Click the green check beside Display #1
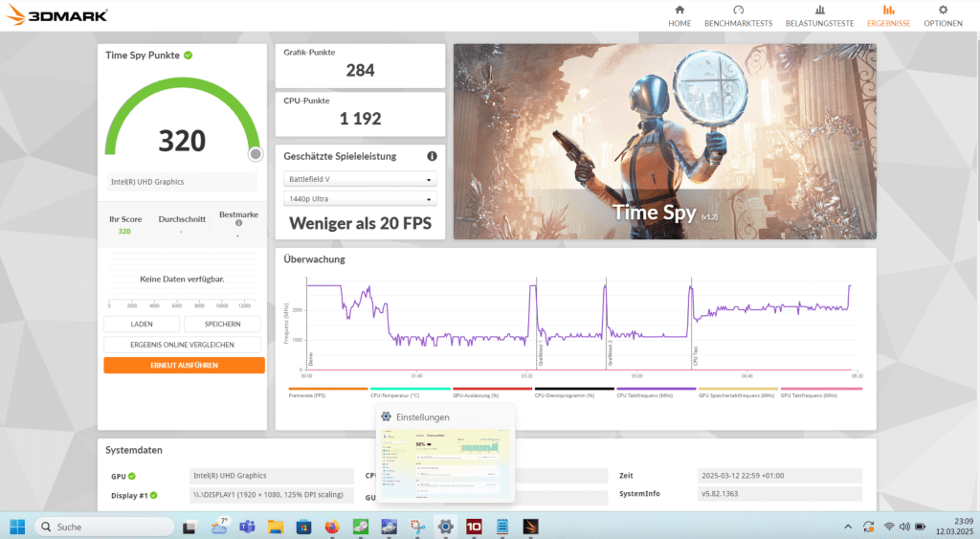The width and height of the screenshot is (980, 539). [x=154, y=495]
